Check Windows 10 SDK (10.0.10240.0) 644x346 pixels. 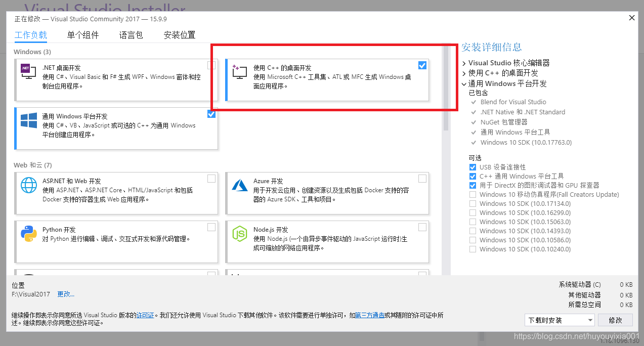point(473,249)
